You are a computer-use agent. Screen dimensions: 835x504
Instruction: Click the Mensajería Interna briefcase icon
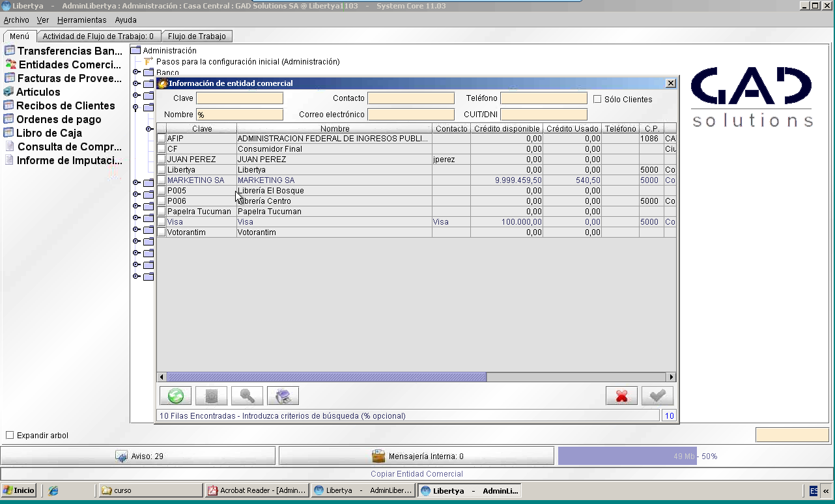(x=378, y=456)
